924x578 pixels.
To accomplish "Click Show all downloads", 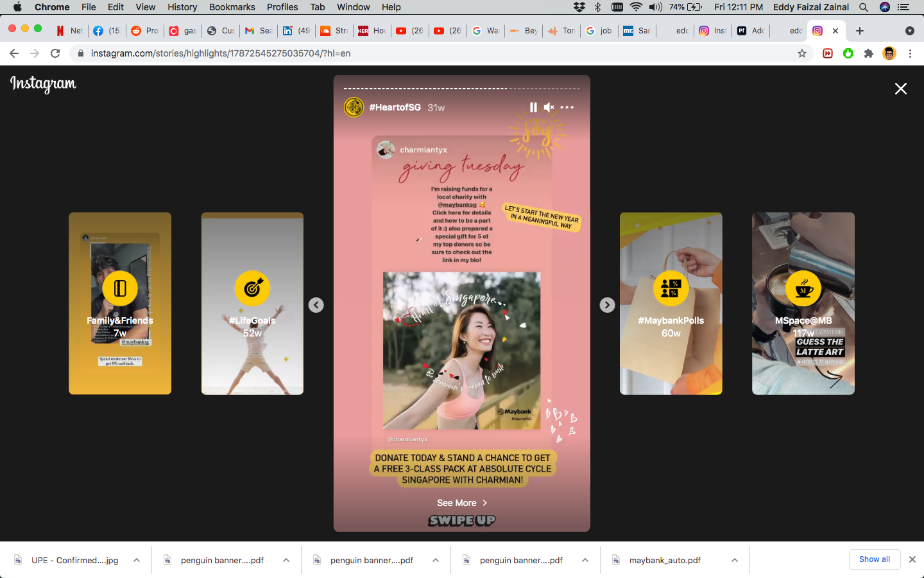I will 875,559.
